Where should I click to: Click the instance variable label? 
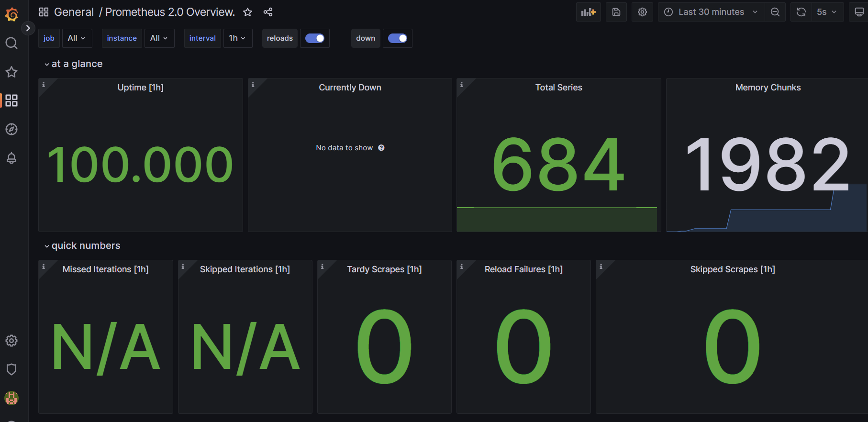coord(122,38)
